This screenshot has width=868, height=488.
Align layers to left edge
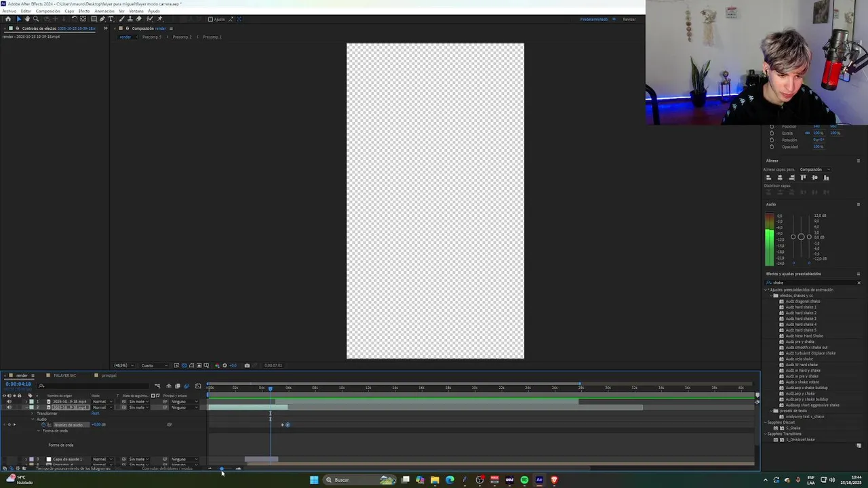tap(768, 178)
